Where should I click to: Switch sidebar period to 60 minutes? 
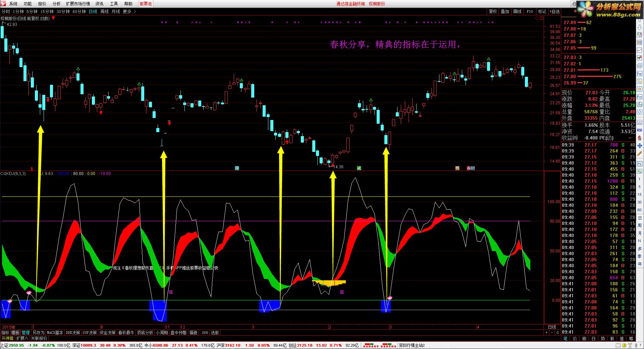(x=640, y=210)
